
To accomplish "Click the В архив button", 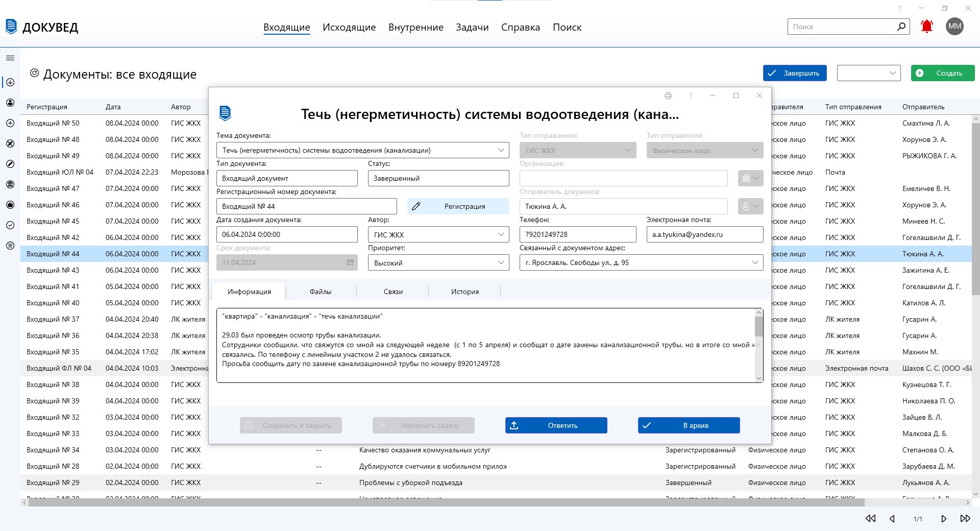I will tap(689, 425).
